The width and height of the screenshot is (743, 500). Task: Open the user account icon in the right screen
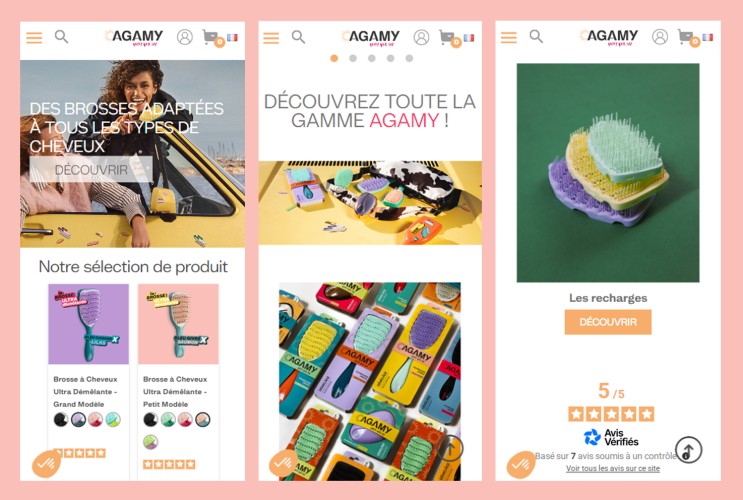[x=660, y=36]
